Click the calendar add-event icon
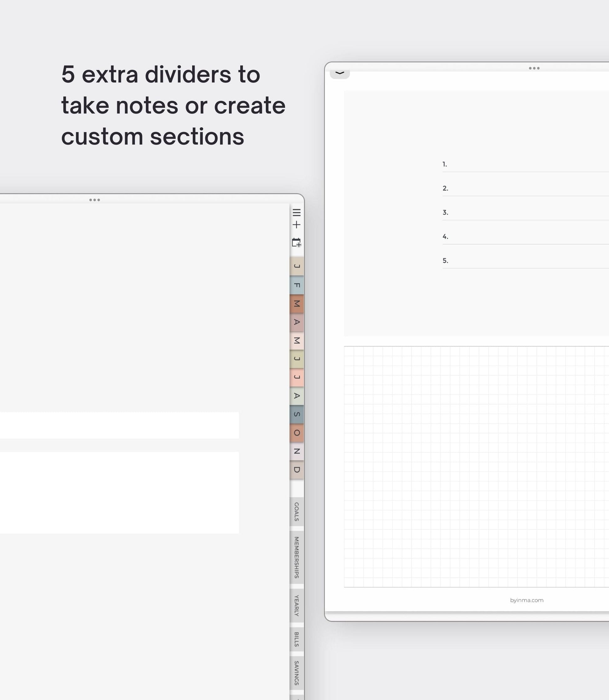609x700 pixels. 296,242
